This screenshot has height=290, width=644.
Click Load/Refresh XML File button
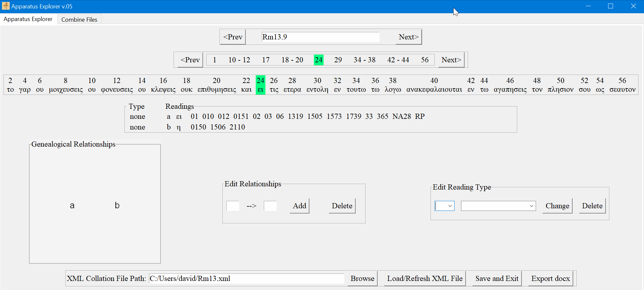point(425,278)
